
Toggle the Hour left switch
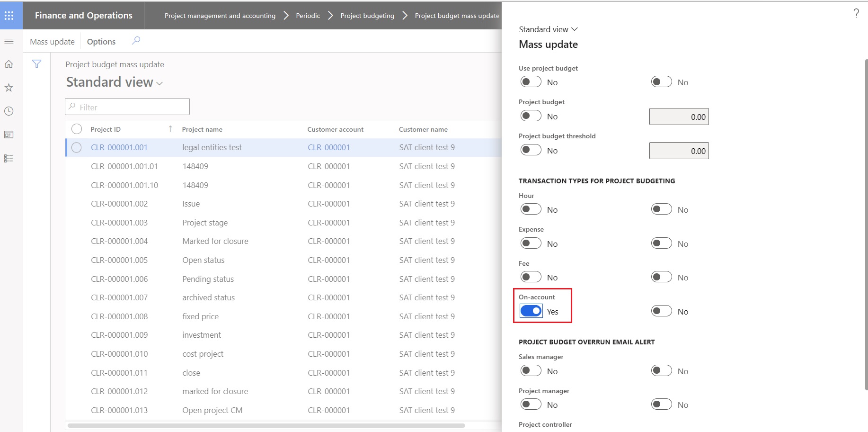(531, 209)
